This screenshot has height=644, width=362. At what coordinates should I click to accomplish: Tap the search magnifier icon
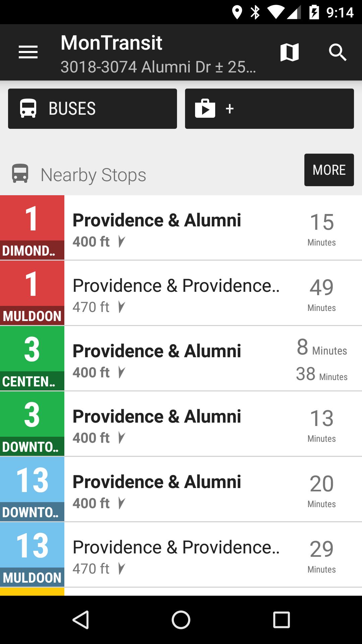[x=337, y=52]
